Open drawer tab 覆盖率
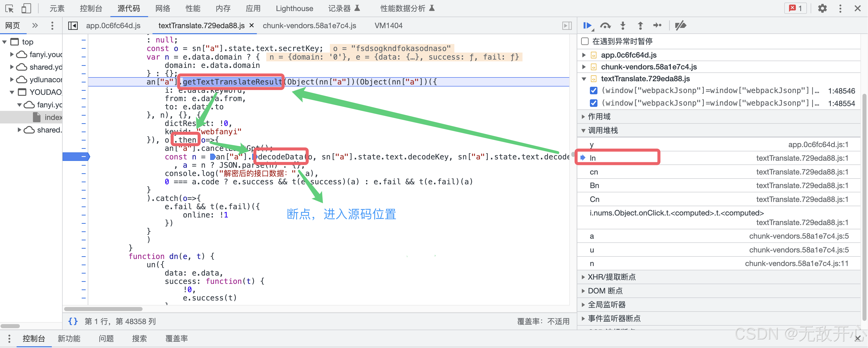The image size is (868, 348). (x=176, y=338)
